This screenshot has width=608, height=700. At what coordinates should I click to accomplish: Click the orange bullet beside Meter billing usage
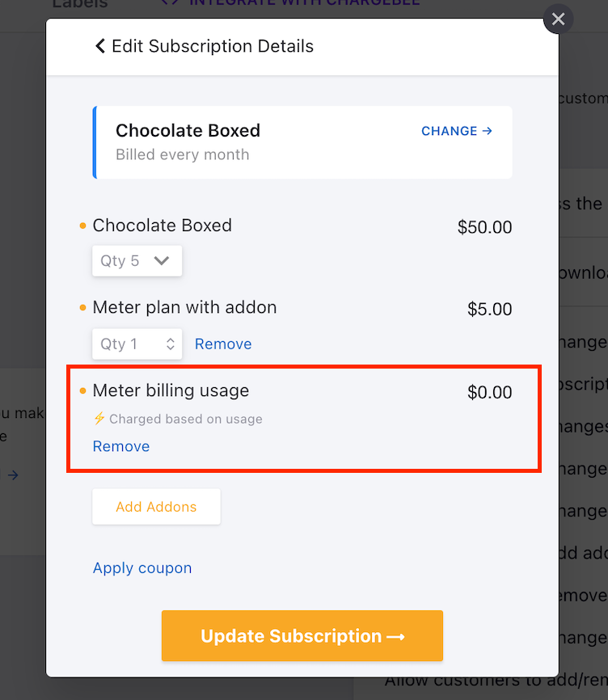tap(82, 391)
